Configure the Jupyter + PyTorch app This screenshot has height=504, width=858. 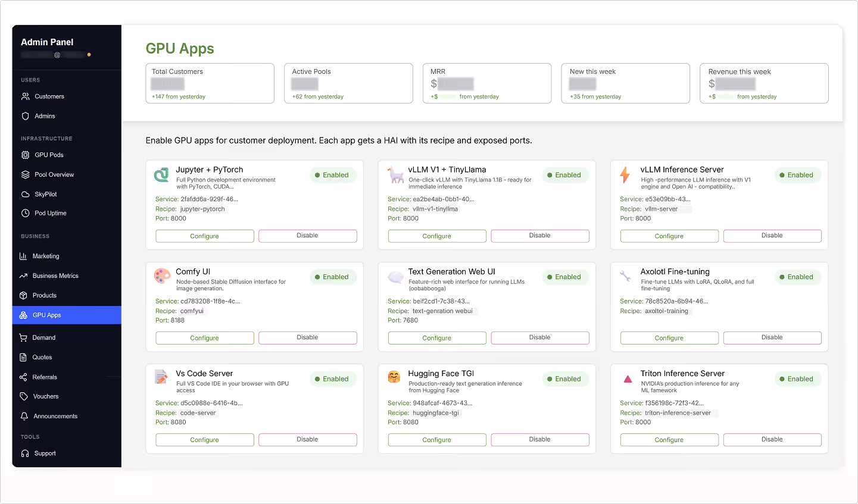tap(205, 236)
